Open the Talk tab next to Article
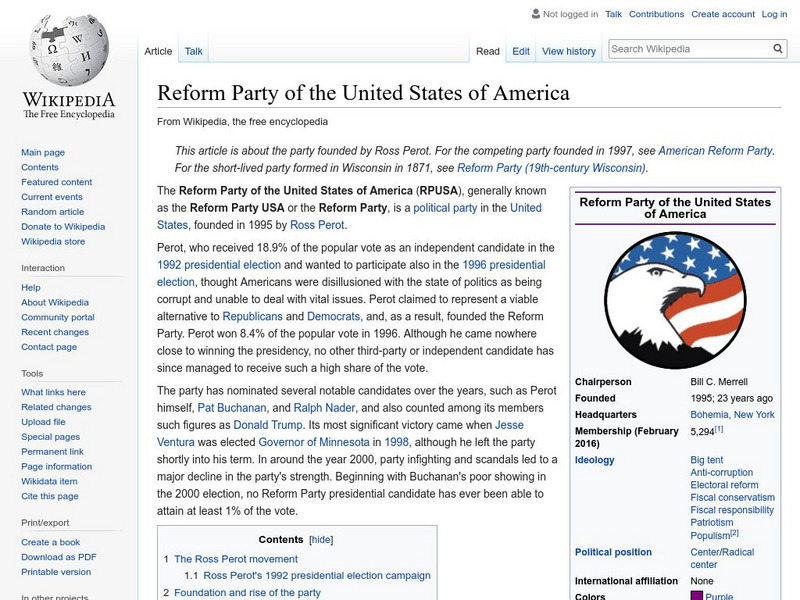The height and width of the screenshot is (600, 800). coord(193,51)
